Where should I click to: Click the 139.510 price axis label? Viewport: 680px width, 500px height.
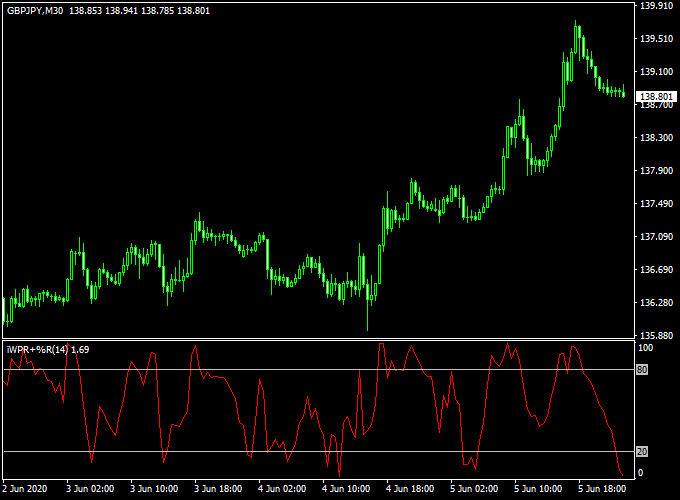(656, 39)
